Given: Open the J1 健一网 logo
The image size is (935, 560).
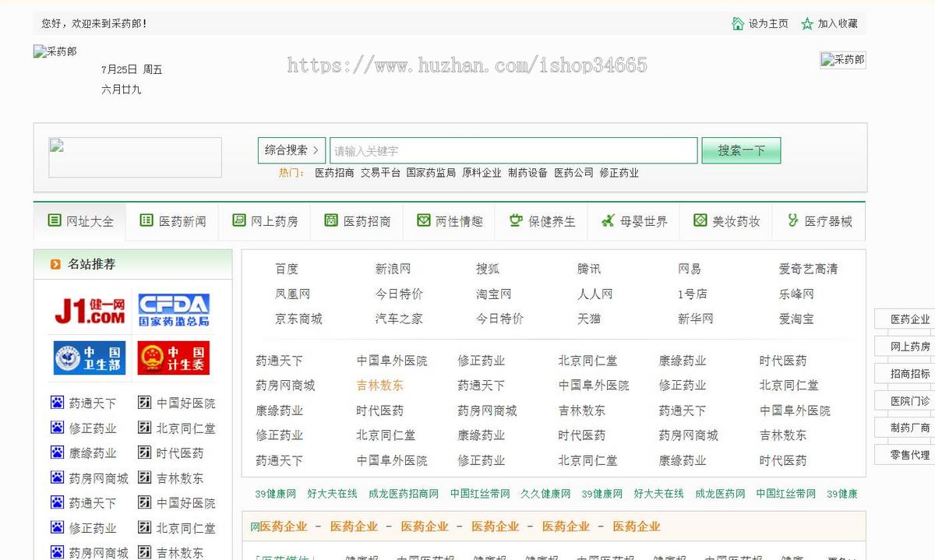Looking at the screenshot, I should click(89, 309).
